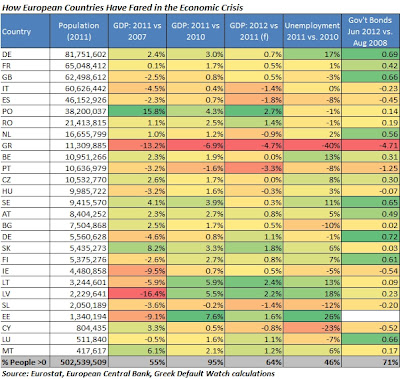
Task: Select the 'GDP: 2012 vs 2011 (f)' header
Action: point(254,31)
